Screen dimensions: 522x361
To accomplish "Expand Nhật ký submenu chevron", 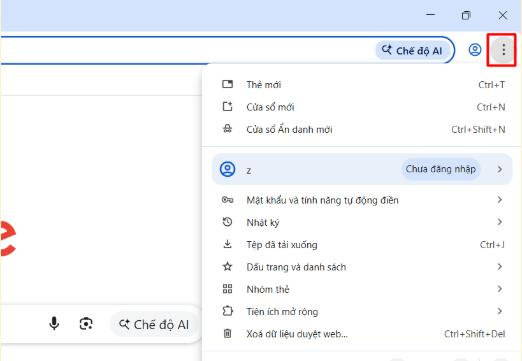I will (499, 222).
